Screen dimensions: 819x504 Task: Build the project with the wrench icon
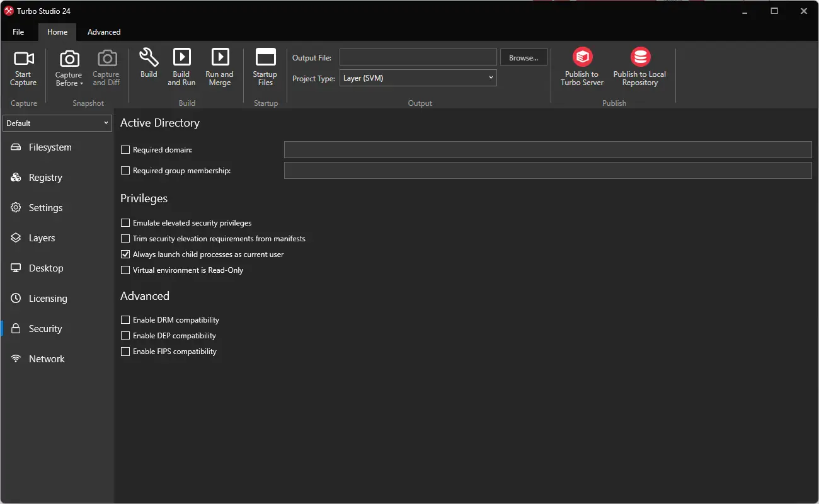coord(149,57)
